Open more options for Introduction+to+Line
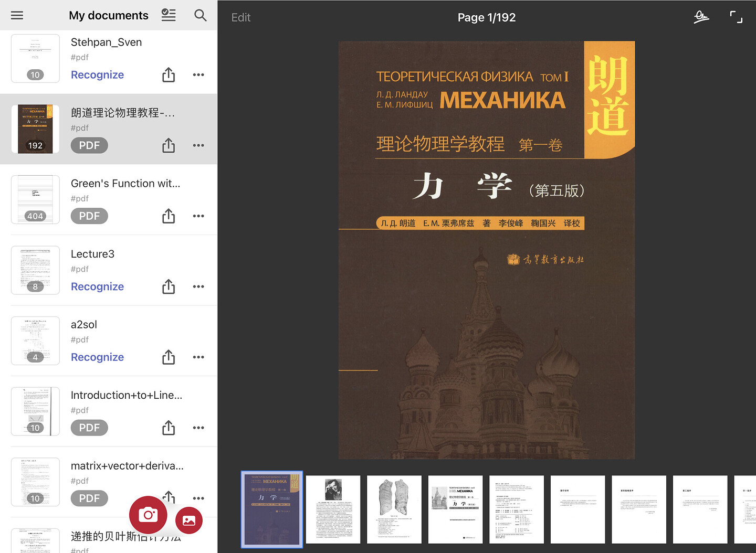 pos(198,428)
